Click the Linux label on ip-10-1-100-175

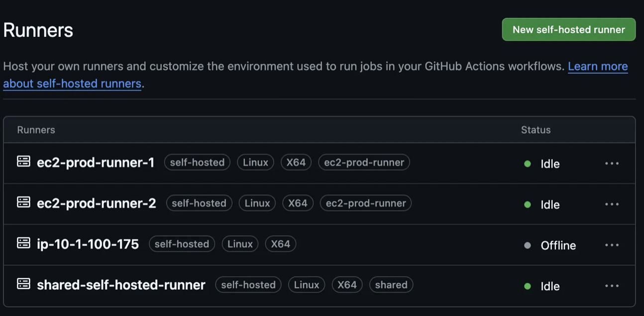pos(240,244)
